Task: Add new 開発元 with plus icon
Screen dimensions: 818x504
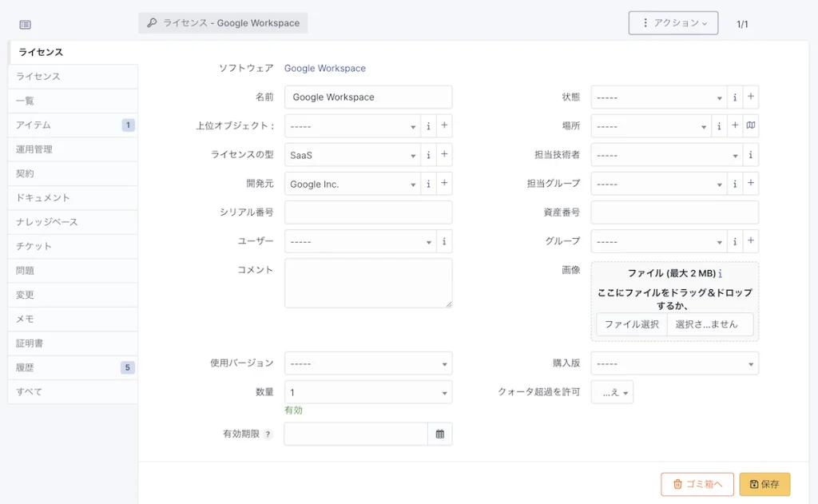Action: [x=444, y=184]
